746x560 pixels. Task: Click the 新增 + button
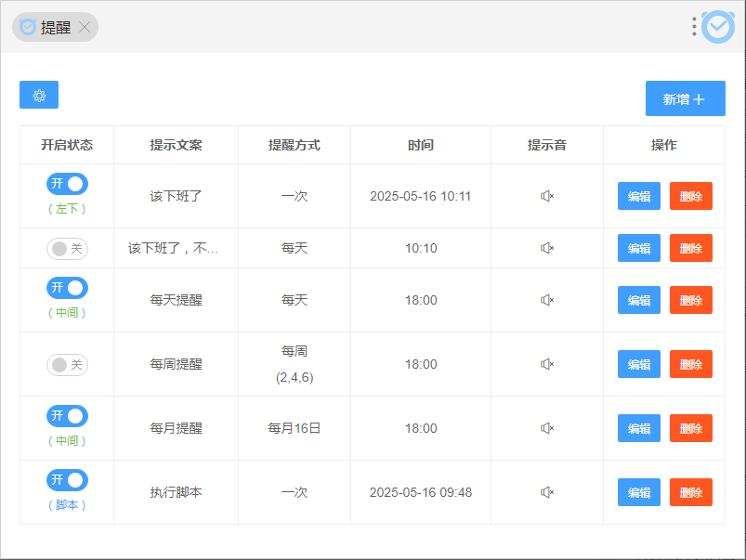685,98
